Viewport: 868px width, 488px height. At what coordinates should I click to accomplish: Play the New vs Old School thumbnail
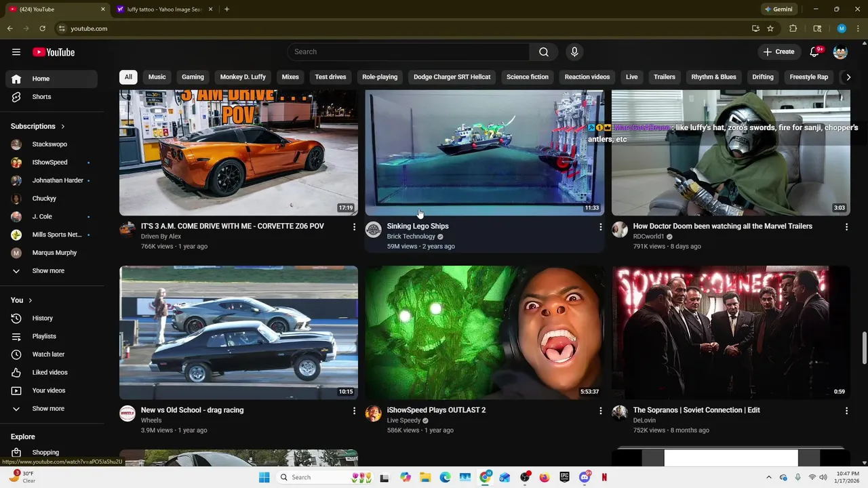pos(239,332)
